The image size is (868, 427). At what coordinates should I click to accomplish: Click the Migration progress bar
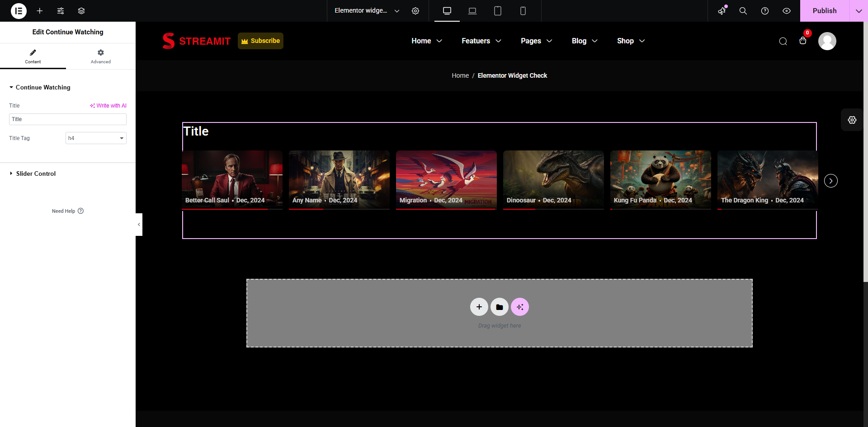tap(446, 209)
